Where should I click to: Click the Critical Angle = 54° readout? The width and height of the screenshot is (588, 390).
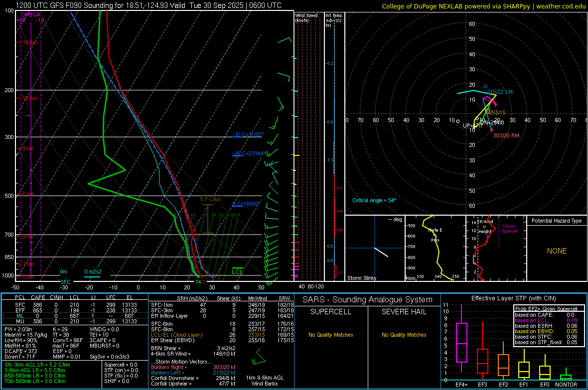[374, 200]
